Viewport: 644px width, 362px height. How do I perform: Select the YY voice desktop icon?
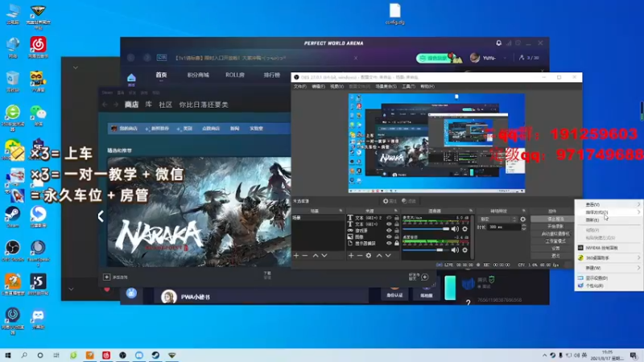click(x=38, y=80)
